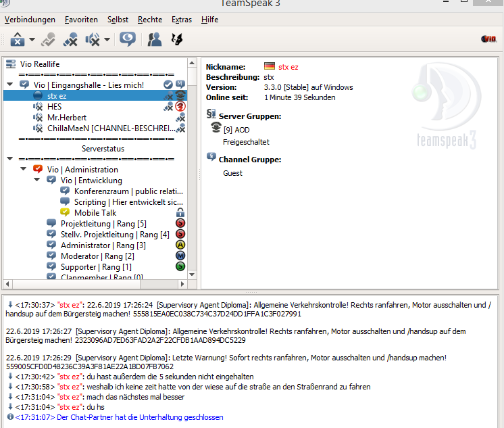
Task: Click the horizontal scroll right arrow of tree
Action: (x=182, y=284)
